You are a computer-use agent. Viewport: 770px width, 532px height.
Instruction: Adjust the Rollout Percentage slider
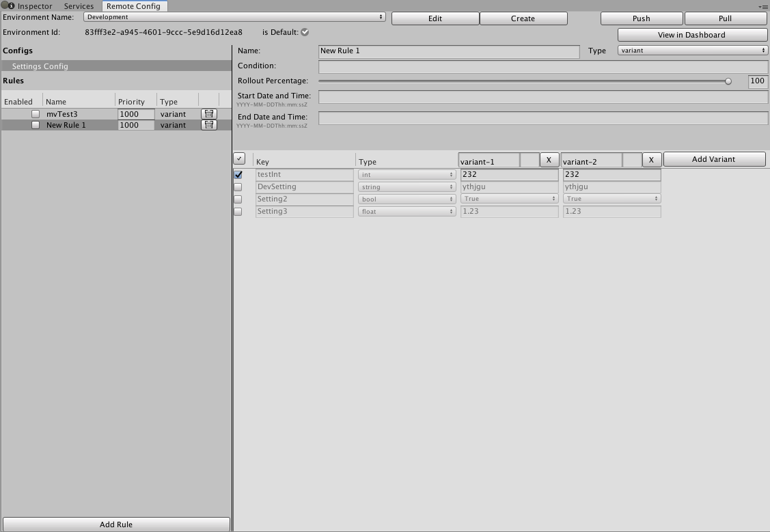click(728, 80)
